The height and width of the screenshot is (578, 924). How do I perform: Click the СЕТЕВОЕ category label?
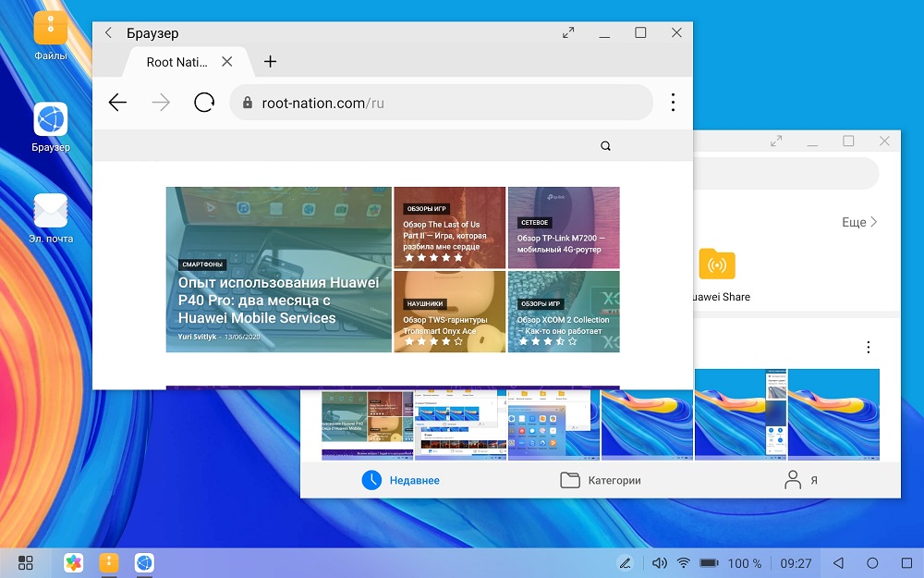pyautogui.click(x=534, y=222)
